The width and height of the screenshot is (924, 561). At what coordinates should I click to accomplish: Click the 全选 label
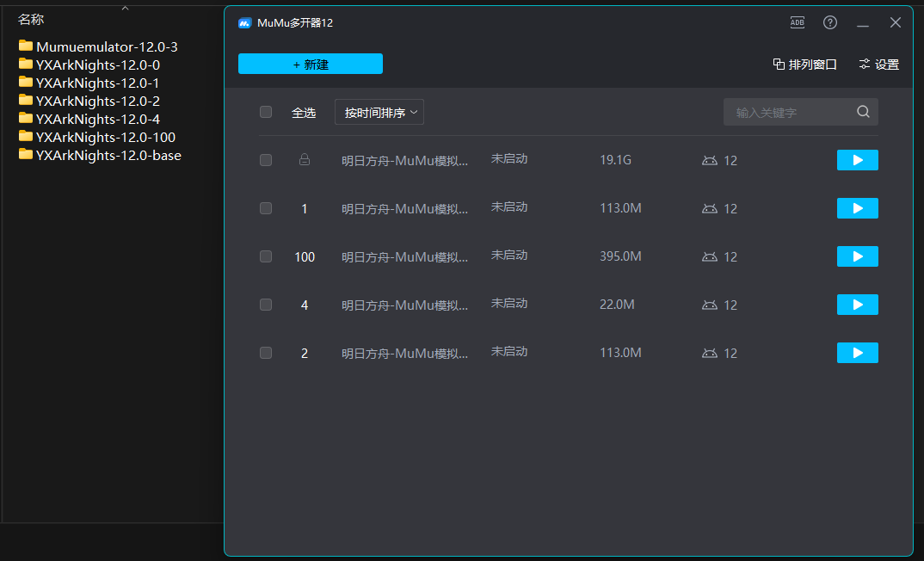tap(304, 113)
